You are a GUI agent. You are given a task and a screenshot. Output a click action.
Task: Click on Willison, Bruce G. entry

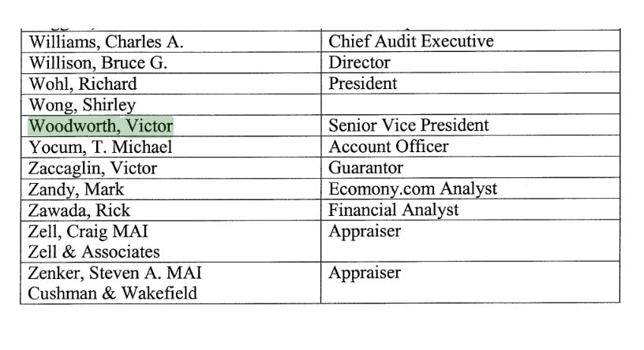click(x=98, y=63)
